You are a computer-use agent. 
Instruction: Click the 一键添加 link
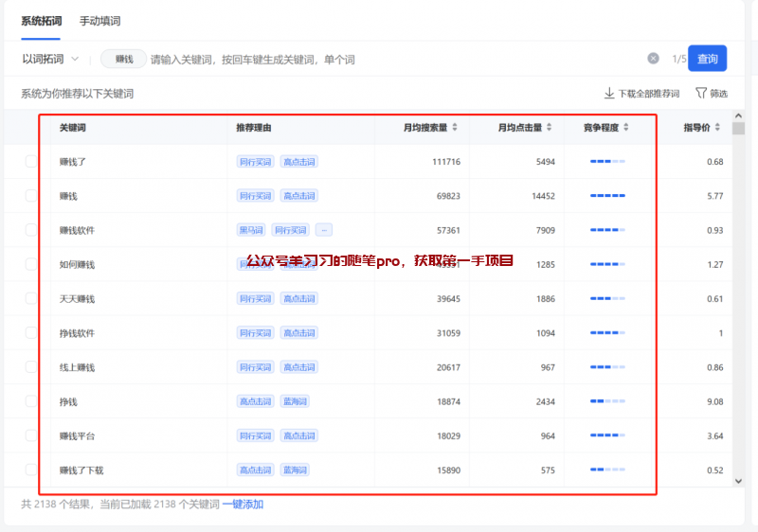[x=243, y=505]
